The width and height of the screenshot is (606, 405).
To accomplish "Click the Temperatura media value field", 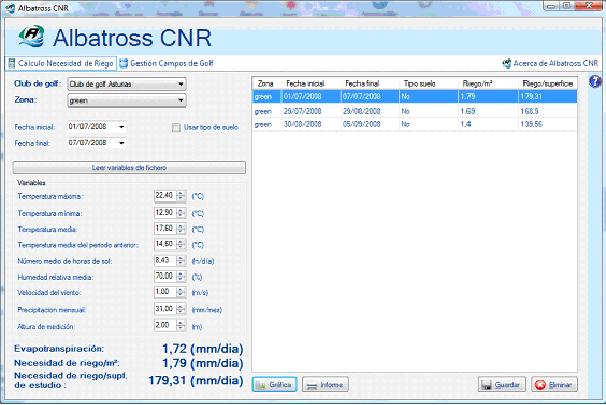I will [x=165, y=228].
